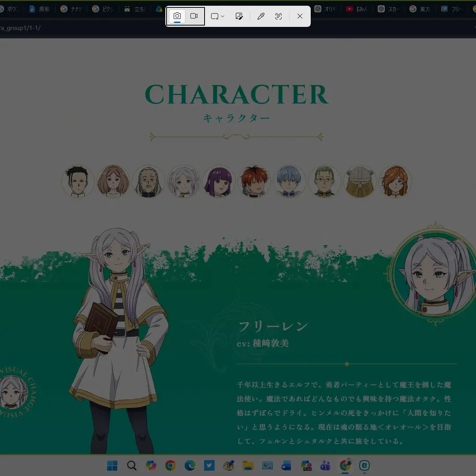Open ESET security from the taskbar

364,465
